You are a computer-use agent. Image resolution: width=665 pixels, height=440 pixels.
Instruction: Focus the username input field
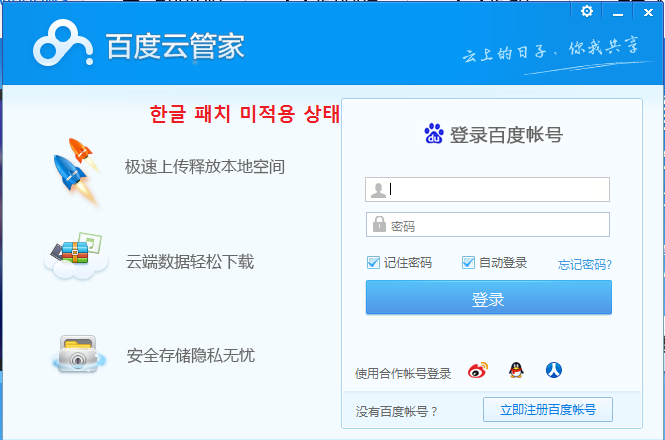(x=487, y=190)
